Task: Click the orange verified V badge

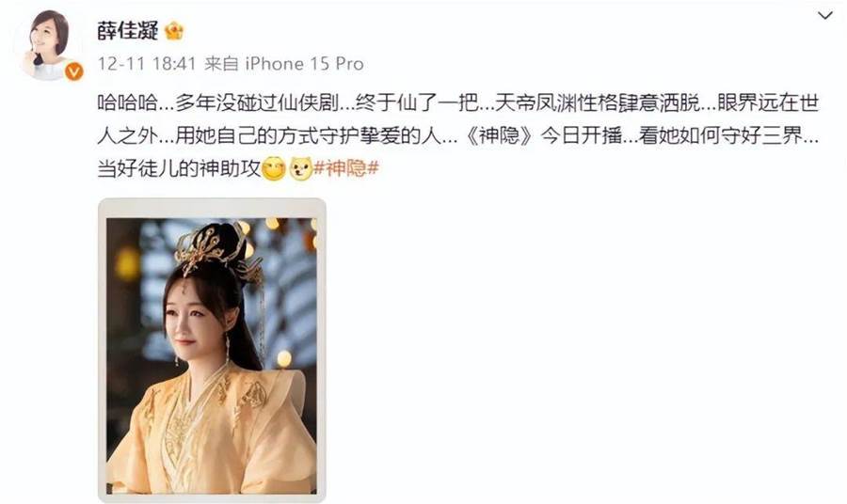Action: 74,71
